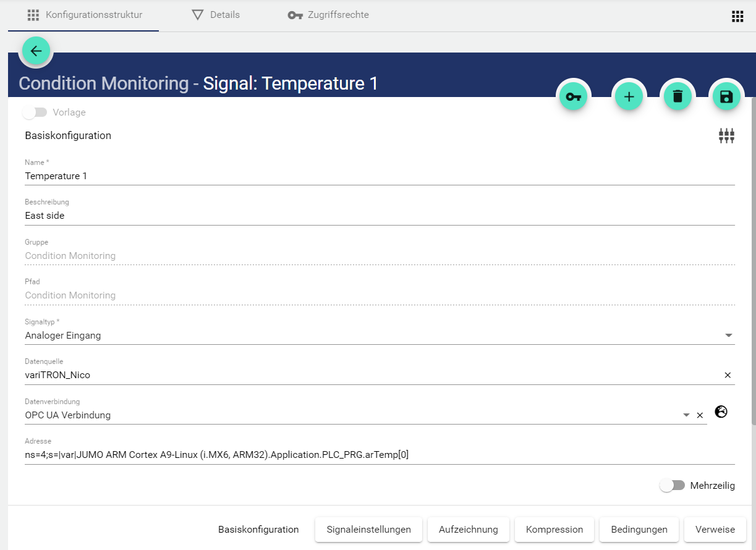Click the plus button to add signal

pos(629,97)
